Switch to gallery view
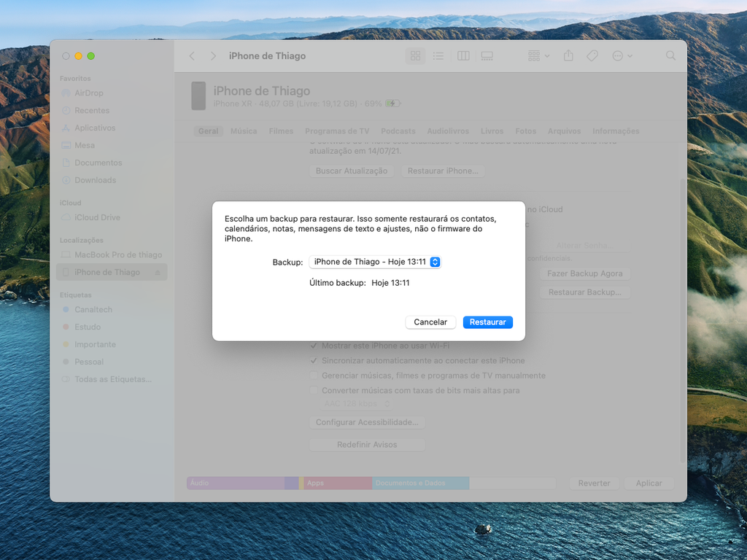This screenshot has height=560, width=747. [x=487, y=55]
